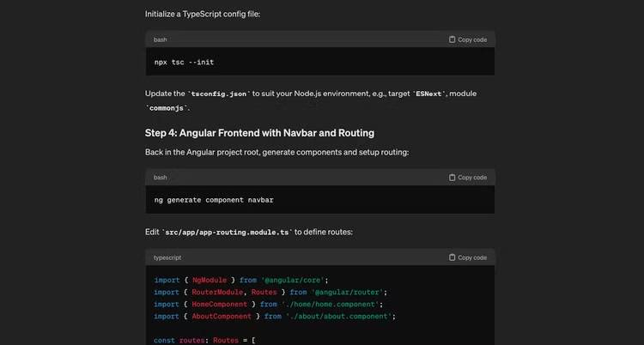644x345 pixels.
Task: Click the 'bash' label above npx tsc
Action: pos(161,39)
